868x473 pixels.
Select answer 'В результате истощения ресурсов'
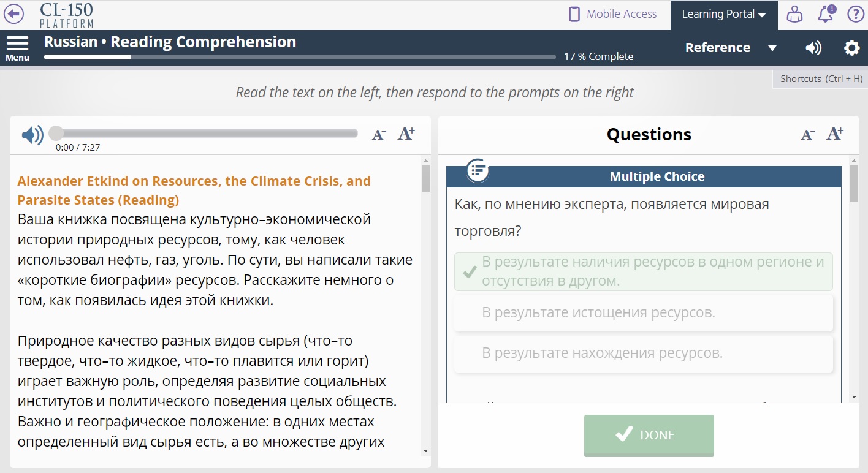point(642,312)
